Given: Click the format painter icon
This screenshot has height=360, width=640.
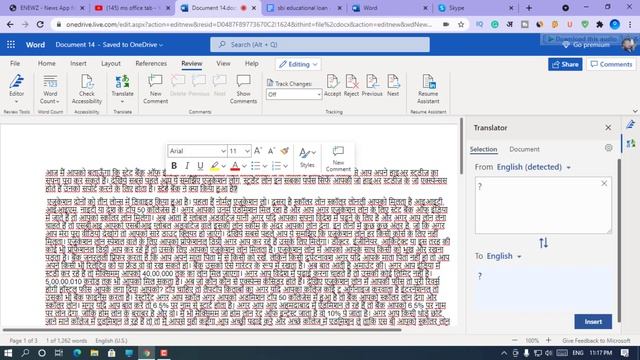Looking at the screenshot, I should (284, 151).
